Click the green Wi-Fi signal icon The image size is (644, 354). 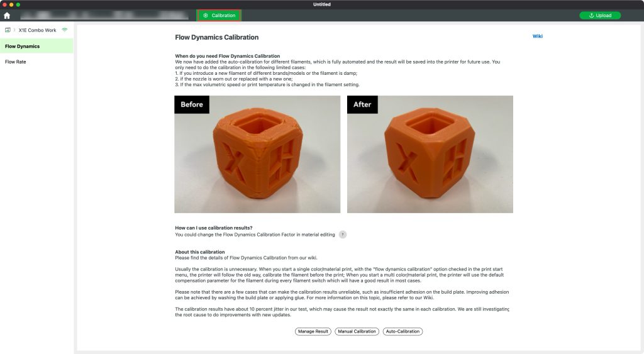pyautogui.click(x=65, y=30)
